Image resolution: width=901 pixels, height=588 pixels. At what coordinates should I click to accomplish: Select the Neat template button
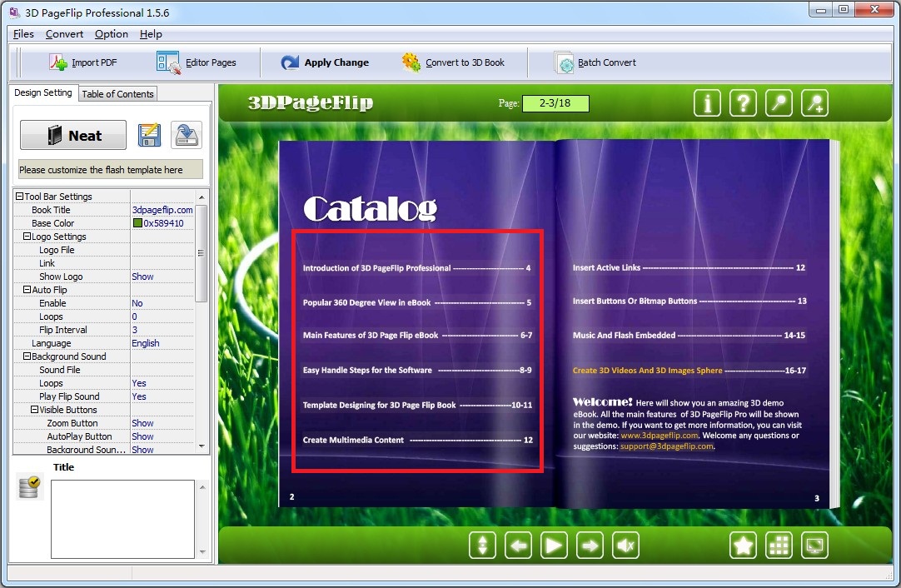pos(73,135)
